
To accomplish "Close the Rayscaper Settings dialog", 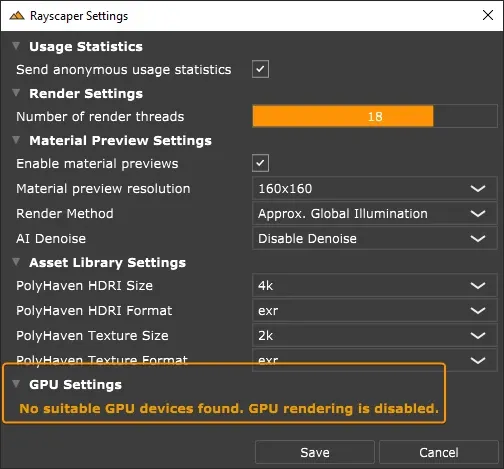I will (488, 15).
